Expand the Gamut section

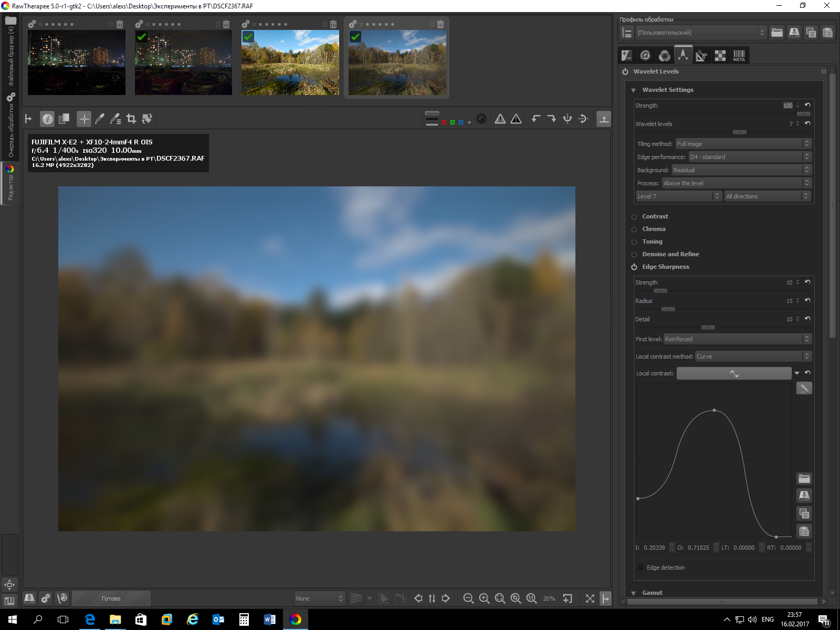(x=634, y=593)
